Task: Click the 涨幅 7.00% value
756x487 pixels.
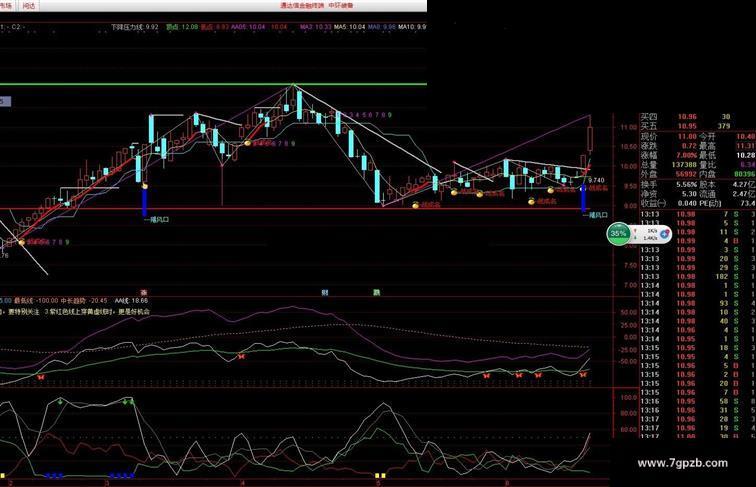Action: pyautogui.click(x=687, y=155)
